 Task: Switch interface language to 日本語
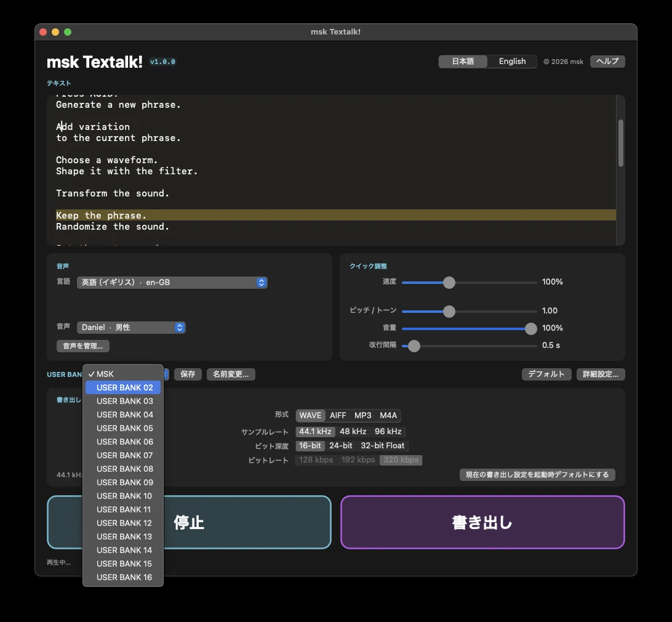463,62
